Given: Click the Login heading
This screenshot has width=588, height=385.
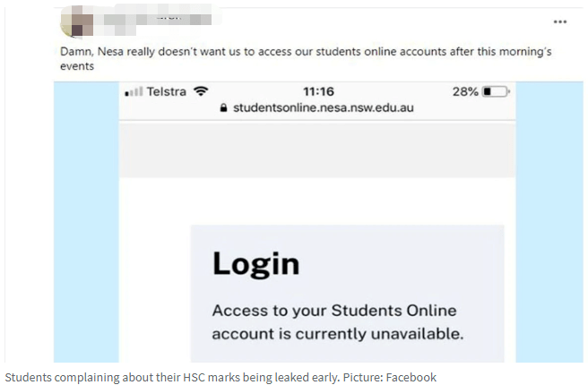Looking at the screenshot, I should click(x=256, y=264).
